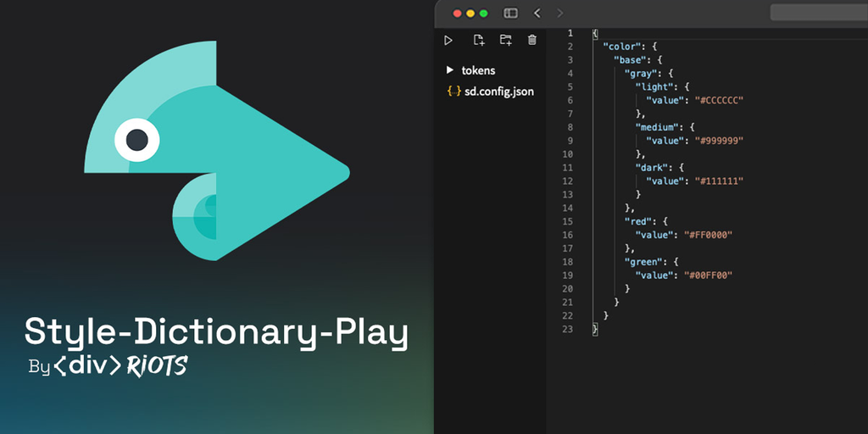Click the "#FF0000" value on line 16
The height and width of the screenshot is (434, 868).
click(x=708, y=235)
